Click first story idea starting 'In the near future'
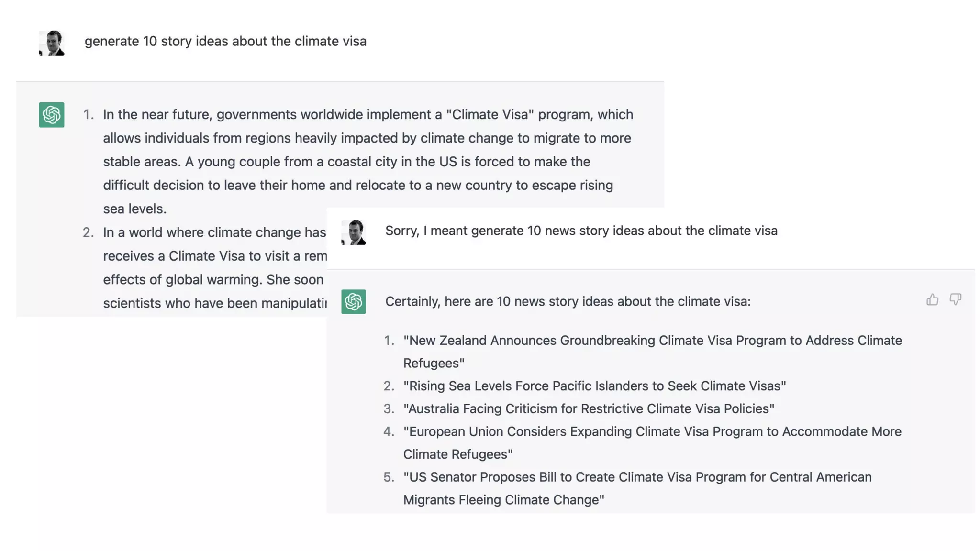The width and height of the screenshot is (980, 551). point(368,162)
